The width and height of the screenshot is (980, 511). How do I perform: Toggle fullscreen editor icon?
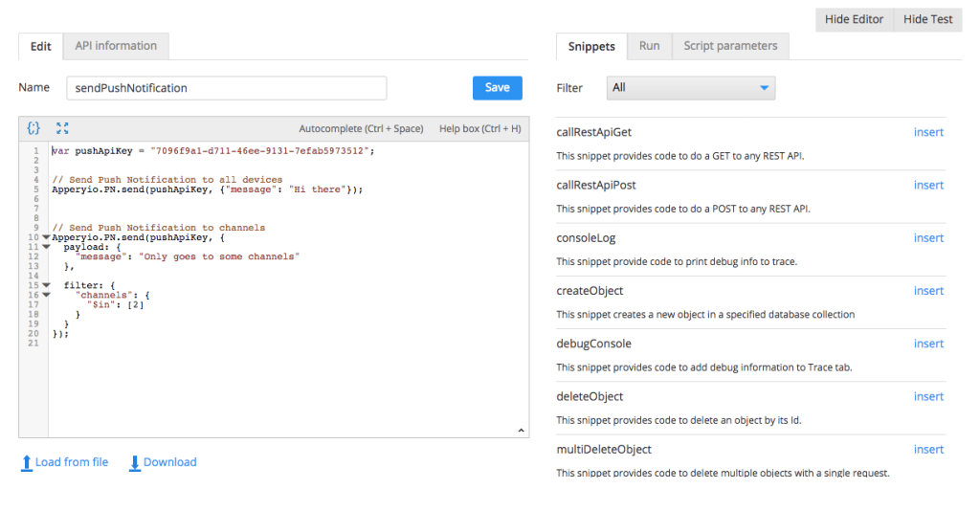[62, 128]
